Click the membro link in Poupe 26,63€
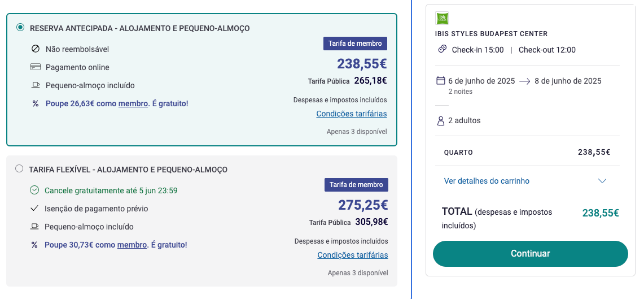Viewport: 644px width, 299px height. 133,103
